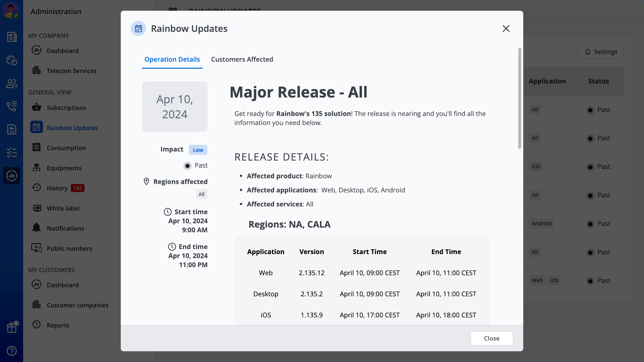Click the History 182 count badge
The width and height of the screenshot is (644, 362).
pyautogui.click(x=77, y=188)
